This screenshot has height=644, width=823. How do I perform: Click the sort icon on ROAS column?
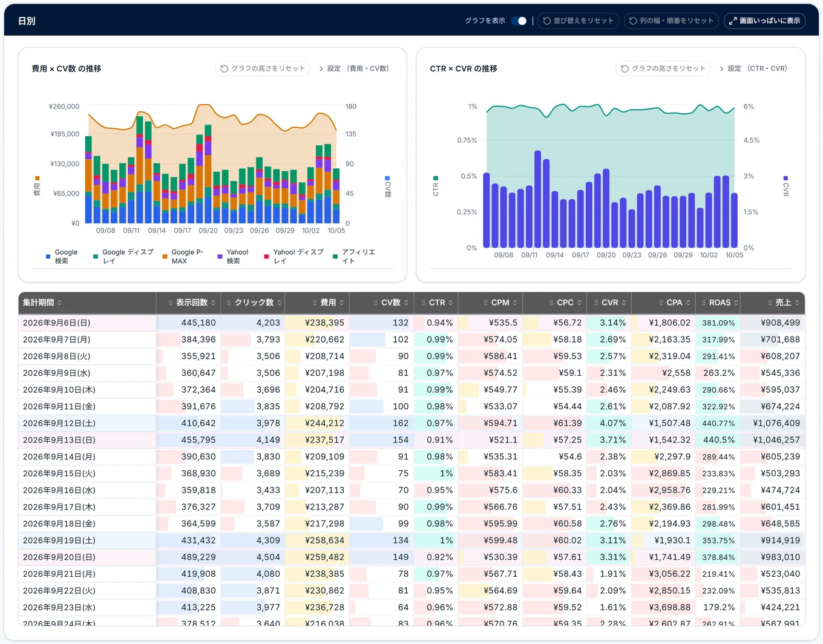pyautogui.click(x=736, y=303)
